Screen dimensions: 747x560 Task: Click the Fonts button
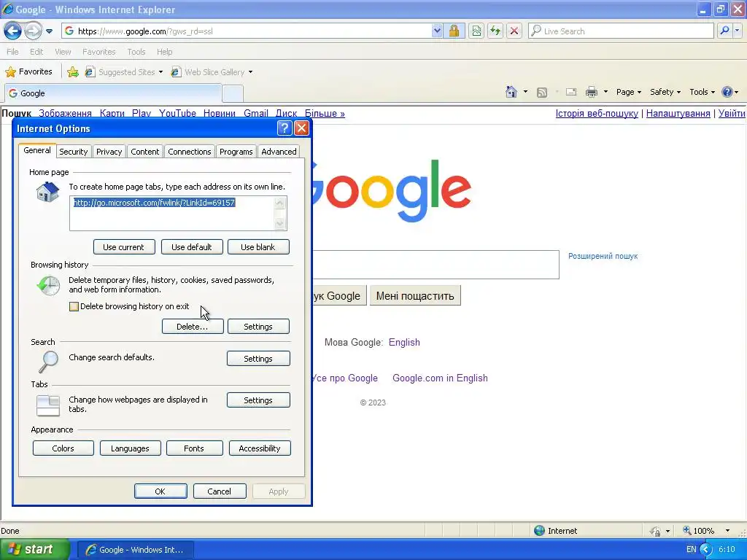click(x=194, y=448)
